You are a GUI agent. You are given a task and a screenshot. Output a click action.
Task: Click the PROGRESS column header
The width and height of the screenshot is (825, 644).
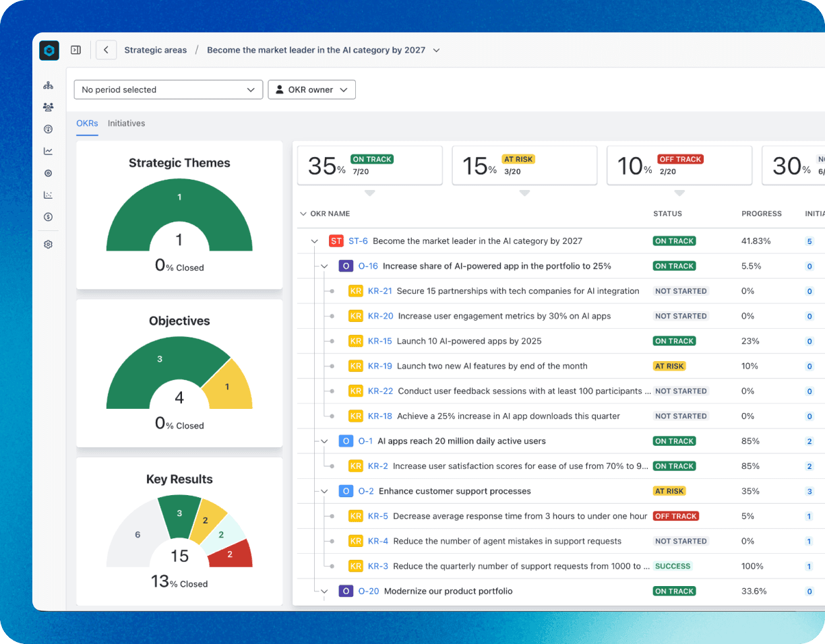(x=762, y=214)
